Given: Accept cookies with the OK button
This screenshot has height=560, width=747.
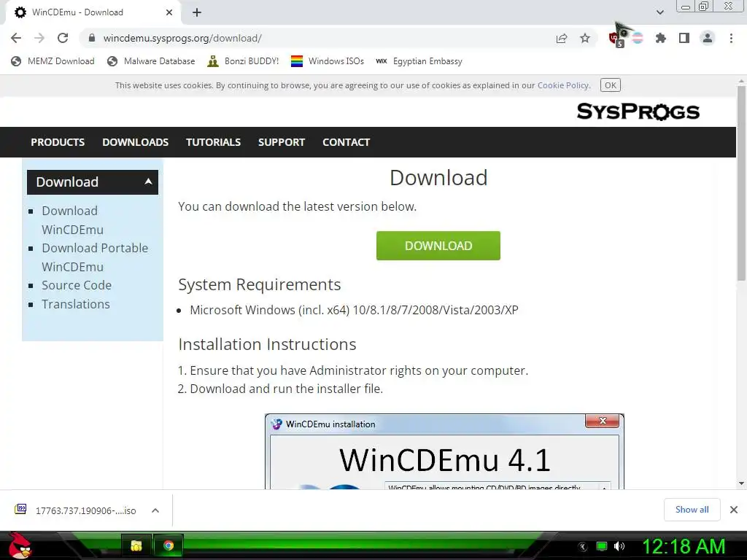Looking at the screenshot, I should point(611,85).
